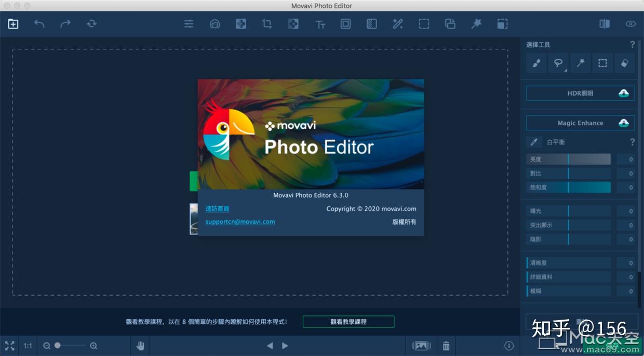Adjust the 詳細資料 slider
This screenshot has height=356, width=644.
569,277
